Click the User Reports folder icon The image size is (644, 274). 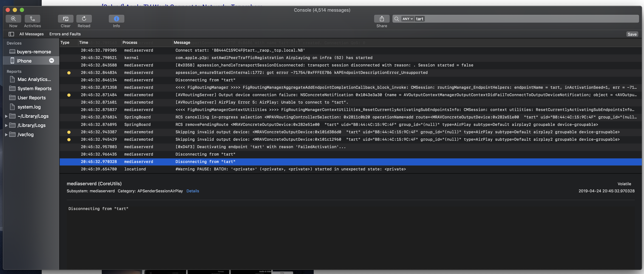coord(12,98)
